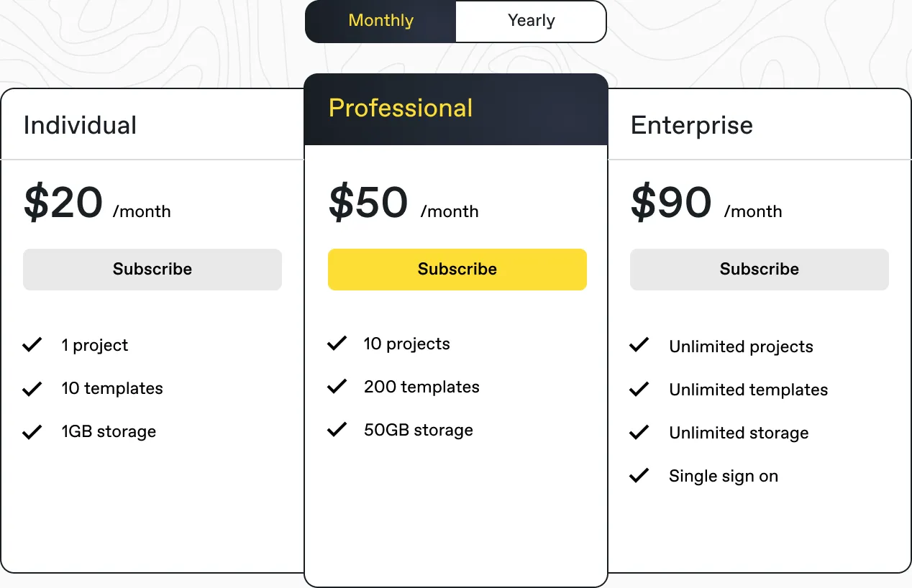Click checkmark icon beside 1 project
The image size is (912, 588).
[x=32, y=346]
